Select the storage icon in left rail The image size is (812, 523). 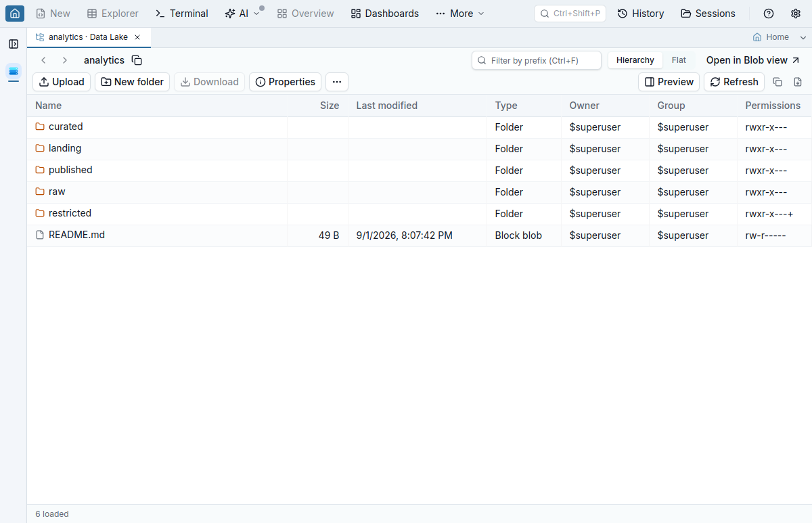[14, 71]
